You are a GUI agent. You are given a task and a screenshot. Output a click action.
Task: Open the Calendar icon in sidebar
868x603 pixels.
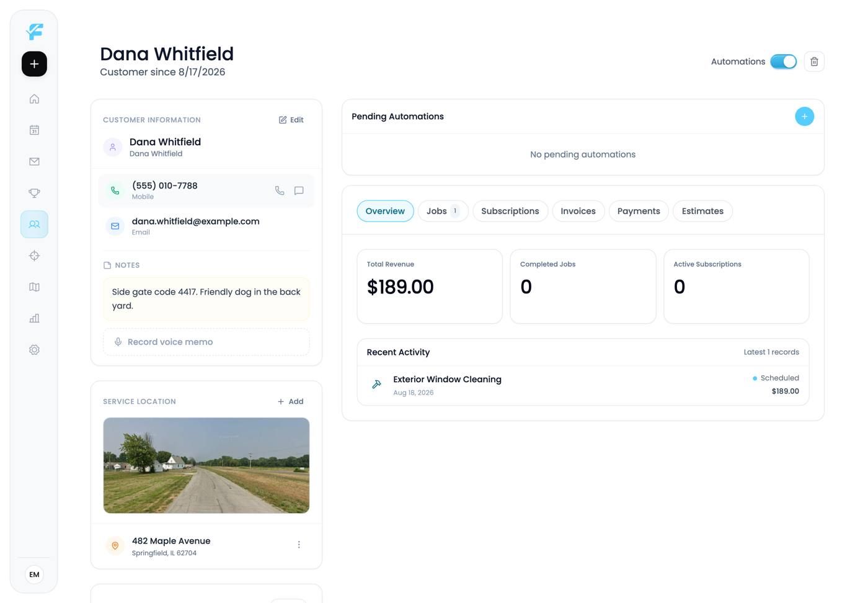[34, 130]
